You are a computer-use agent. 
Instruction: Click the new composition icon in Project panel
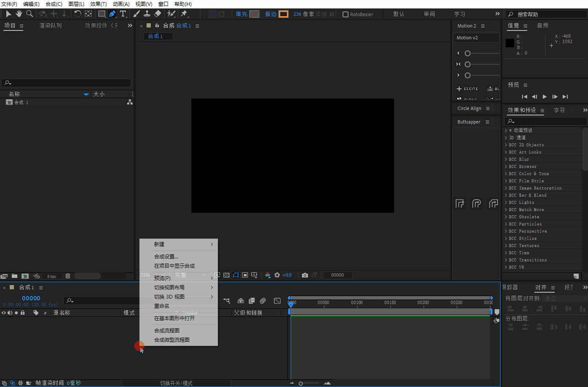(25, 276)
